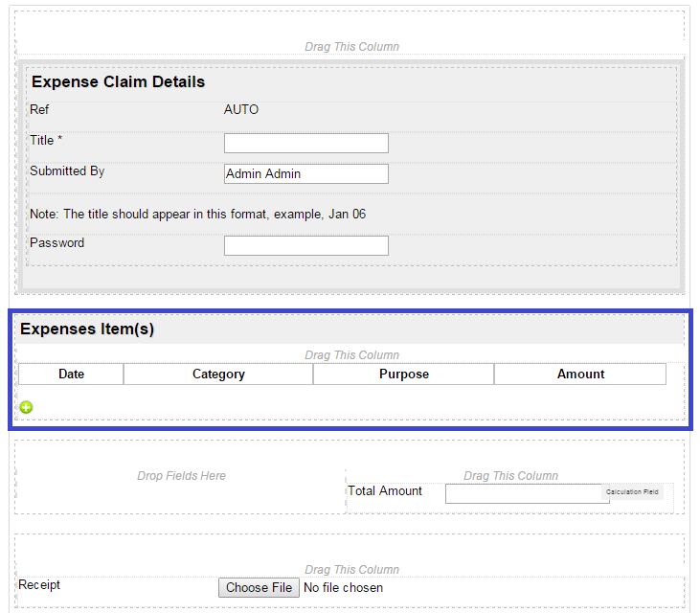Viewport: 700px width, 613px height.
Task: Click the Expenses Item(s) section heading
Action: (x=87, y=329)
